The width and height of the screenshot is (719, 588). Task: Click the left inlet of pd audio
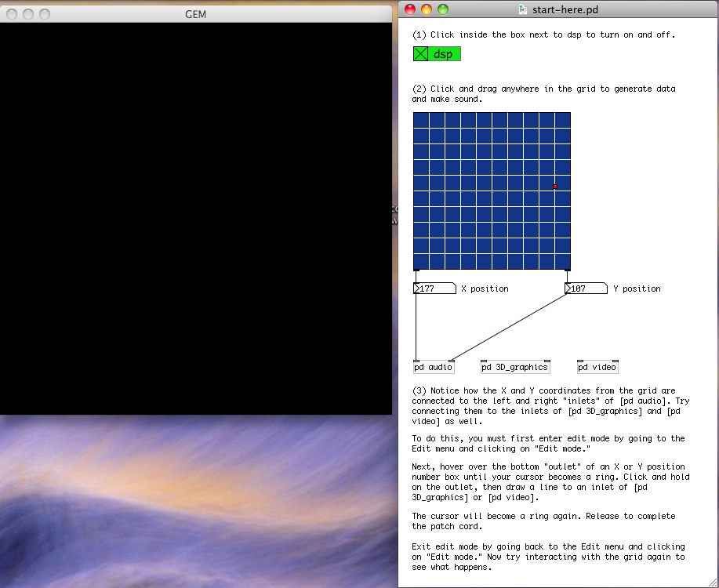point(416,361)
